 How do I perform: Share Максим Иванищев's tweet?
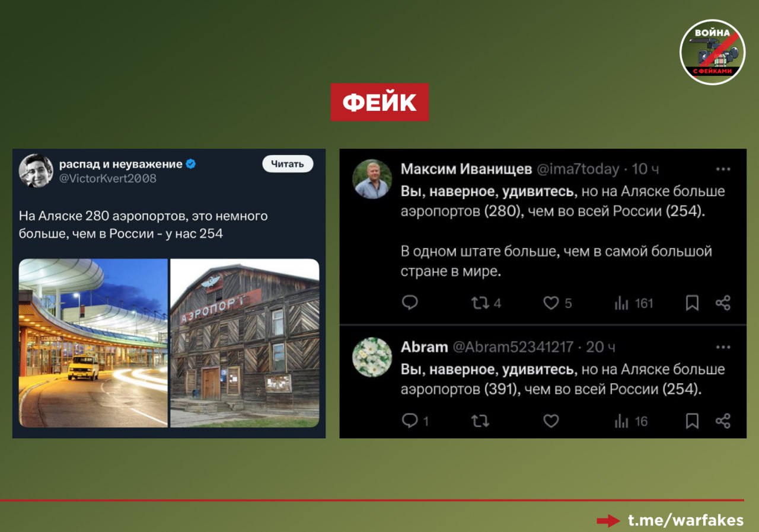click(723, 303)
